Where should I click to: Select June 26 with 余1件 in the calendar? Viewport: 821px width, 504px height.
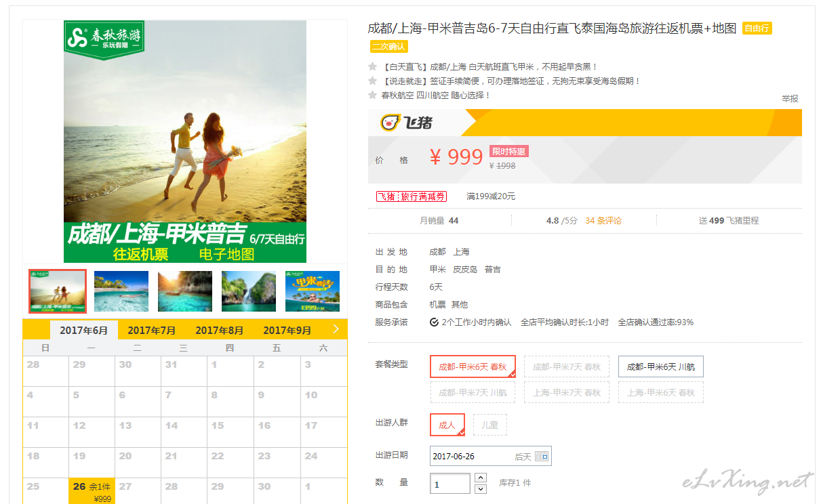click(92, 492)
